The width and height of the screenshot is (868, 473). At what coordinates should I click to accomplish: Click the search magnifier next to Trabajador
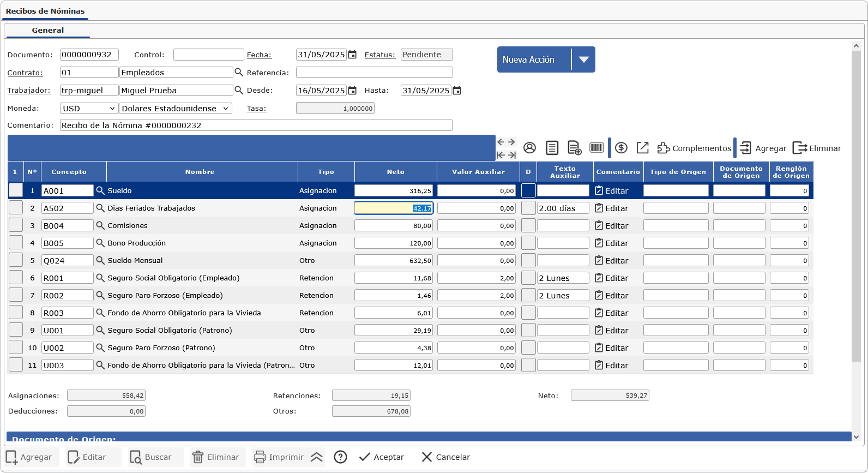239,90
